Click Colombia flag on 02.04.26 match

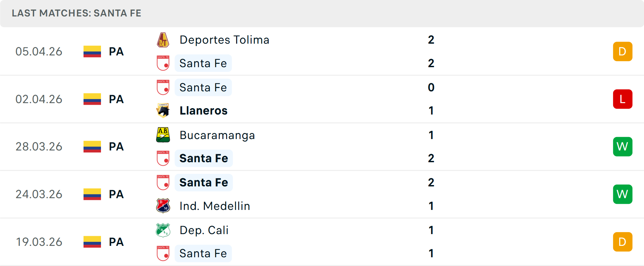(x=92, y=99)
